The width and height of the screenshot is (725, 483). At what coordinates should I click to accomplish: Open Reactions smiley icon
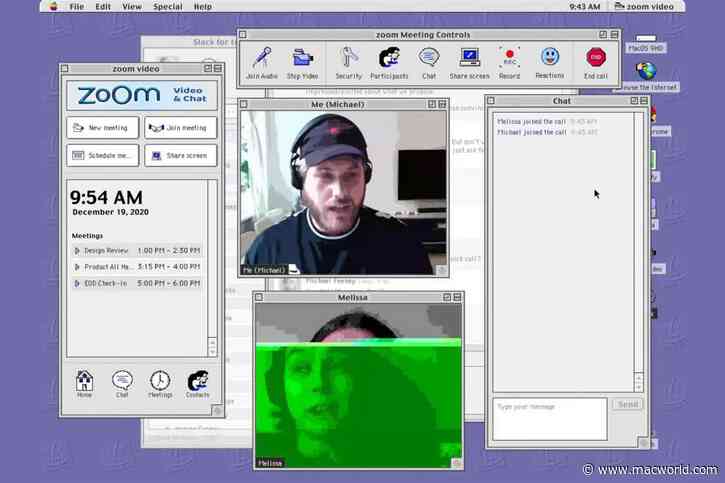coord(550,56)
